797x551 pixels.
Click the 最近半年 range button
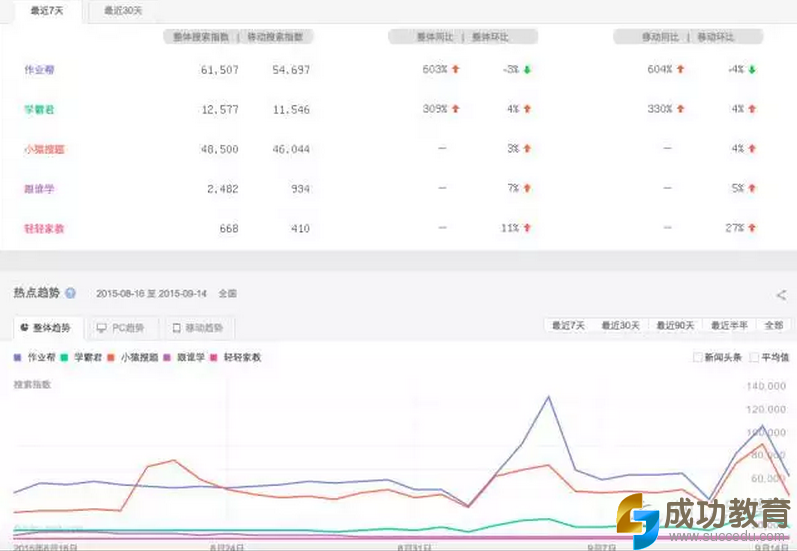coord(731,326)
